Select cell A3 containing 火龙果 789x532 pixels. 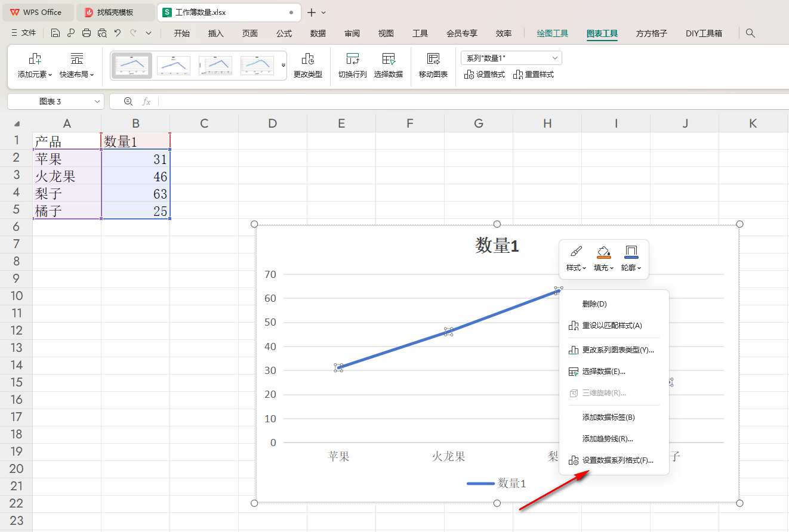click(67, 177)
